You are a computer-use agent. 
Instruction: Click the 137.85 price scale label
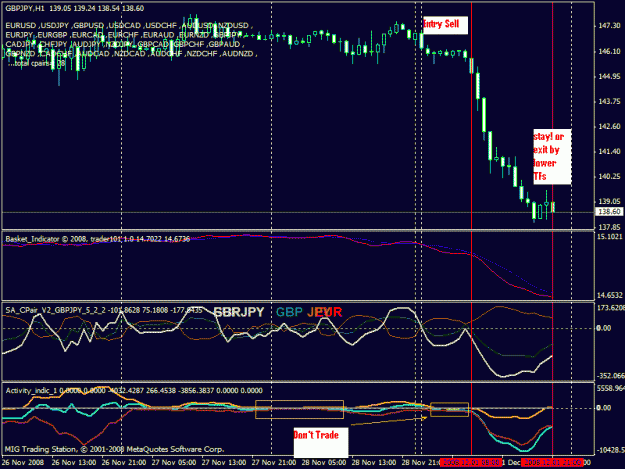click(609, 227)
